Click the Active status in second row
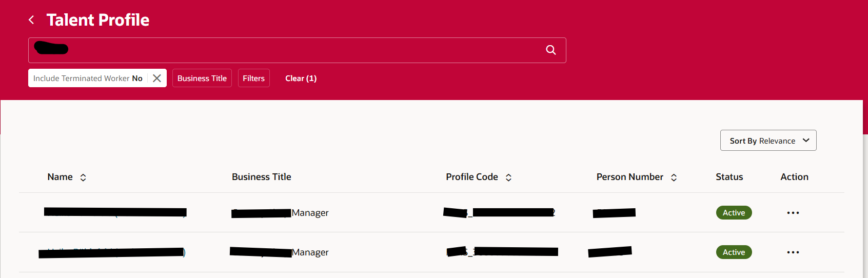 click(734, 252)
